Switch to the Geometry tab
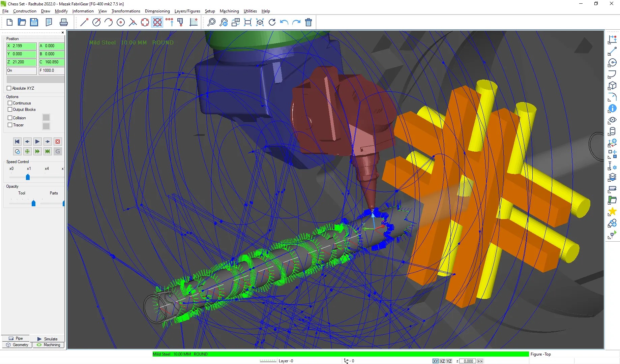Viewport: 620px width, 364px height. 17,345
